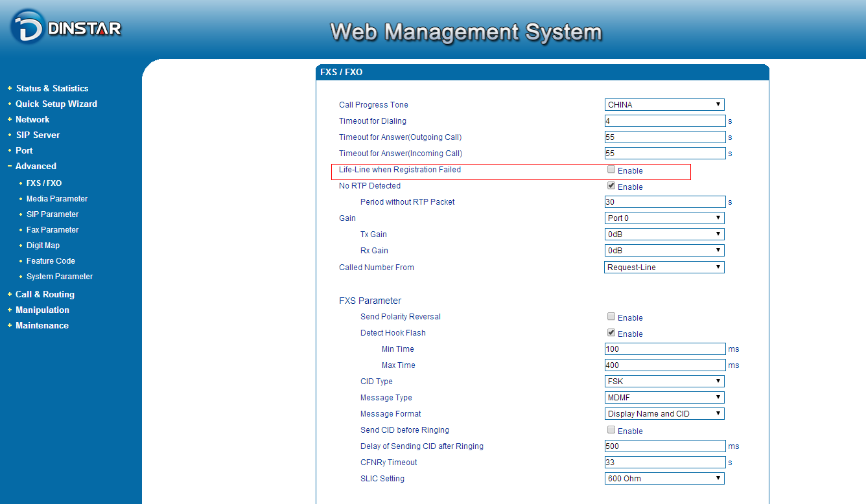This screenshot has height=504, width=866.
Task: Select the Message Format dropdown
Action: click(x=664, y=414)
